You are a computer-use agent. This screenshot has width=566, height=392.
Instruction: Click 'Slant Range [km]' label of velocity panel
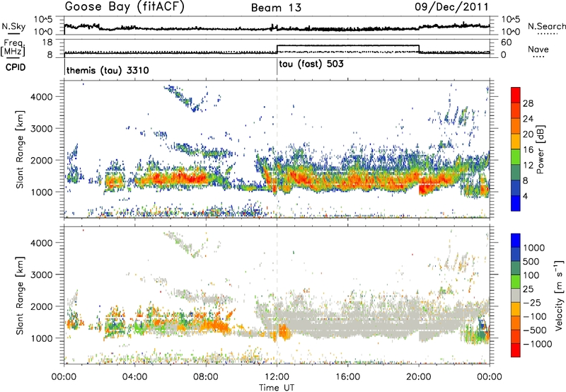[x=20, y=295]
